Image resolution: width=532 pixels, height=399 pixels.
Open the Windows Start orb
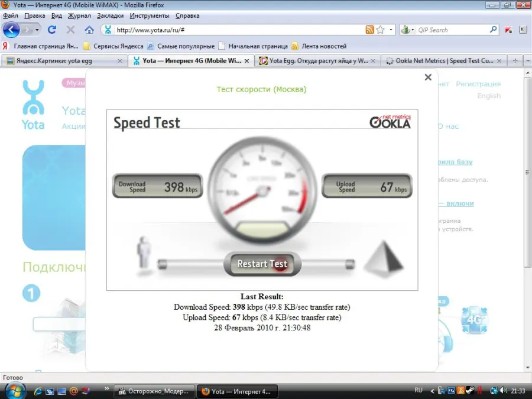[x=15, y=391]
